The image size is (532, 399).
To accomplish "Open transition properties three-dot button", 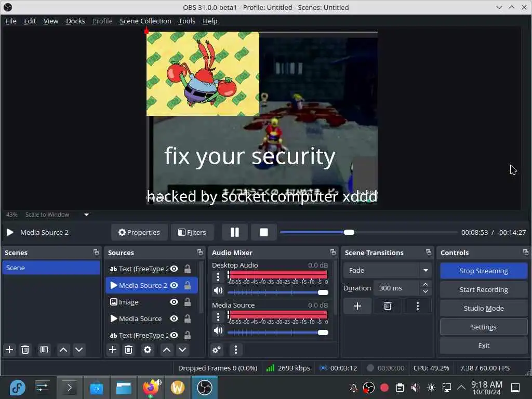I will click(x=418, y=306).
